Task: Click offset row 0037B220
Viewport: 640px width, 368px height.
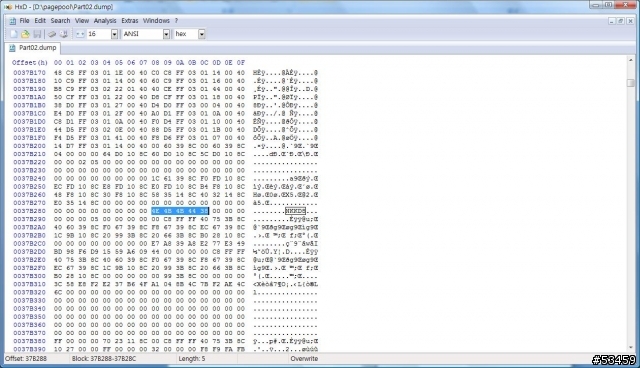Action: click(29, 162)
